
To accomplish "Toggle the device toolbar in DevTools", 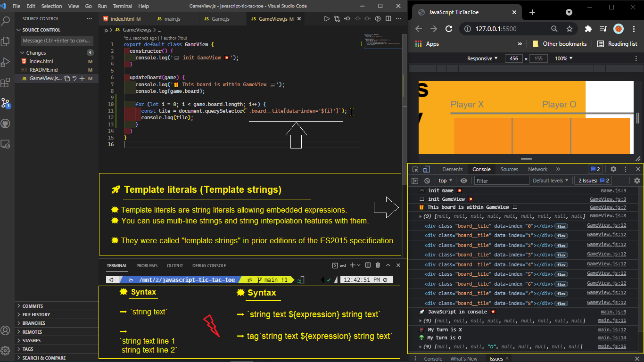I will point(426,169).
